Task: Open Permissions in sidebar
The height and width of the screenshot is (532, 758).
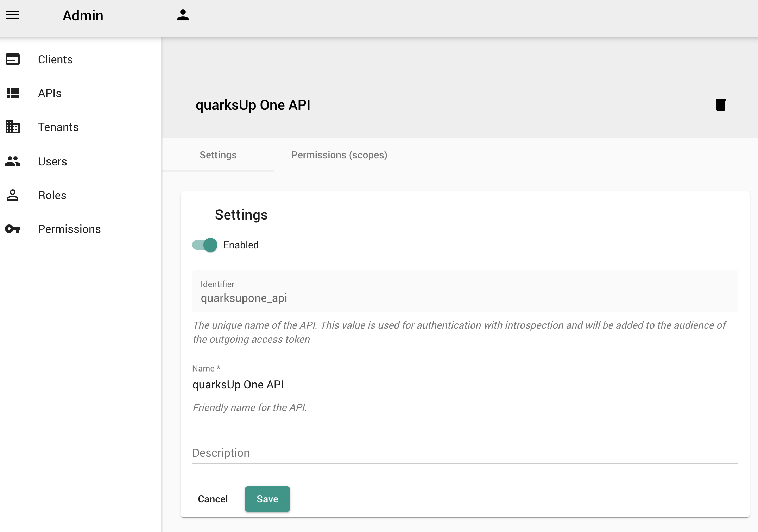Action: click(81, 229)
